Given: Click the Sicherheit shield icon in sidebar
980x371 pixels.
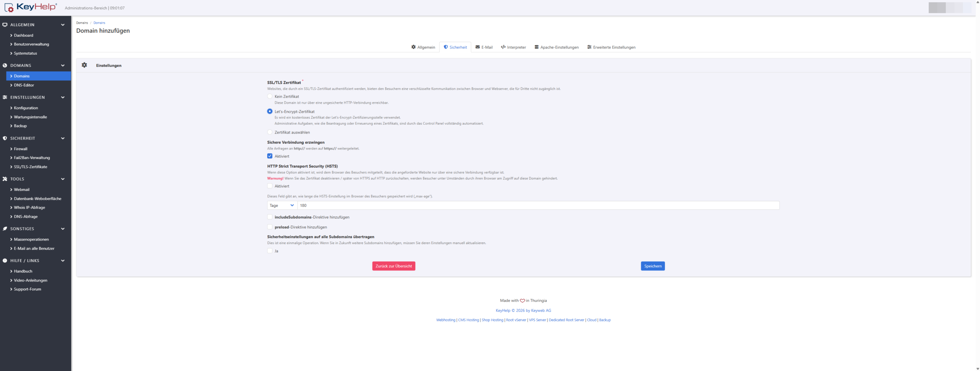Looking at the screenshot, I should coord(5,138).
